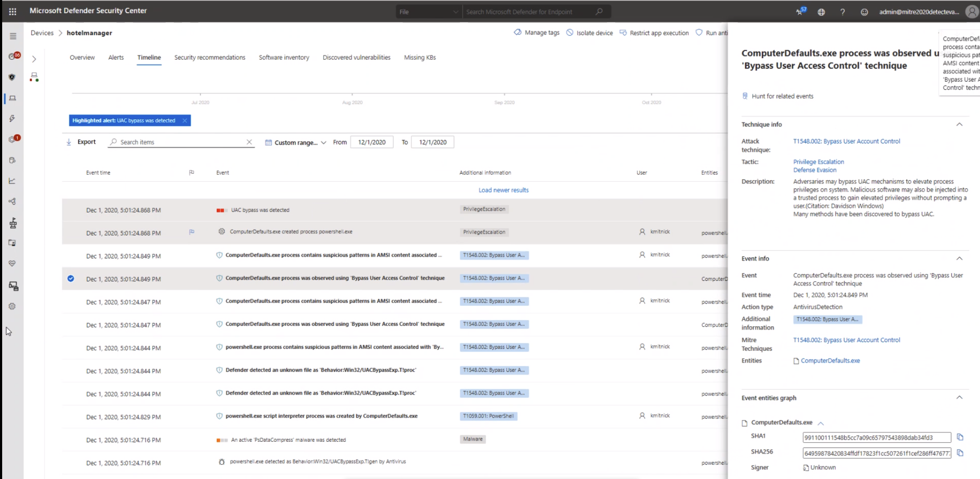Image resolution: width=980 pixels, height=479 pixels.
Task: Open the Partners and APIs sidebar icon
Action: pos(12,201)
